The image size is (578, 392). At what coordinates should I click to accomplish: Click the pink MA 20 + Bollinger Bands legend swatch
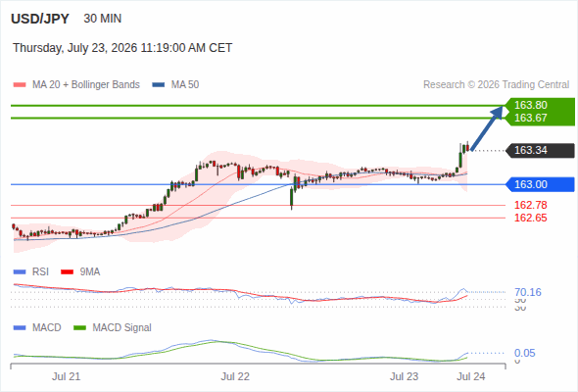pyautogui.click(x=20, y=85)
